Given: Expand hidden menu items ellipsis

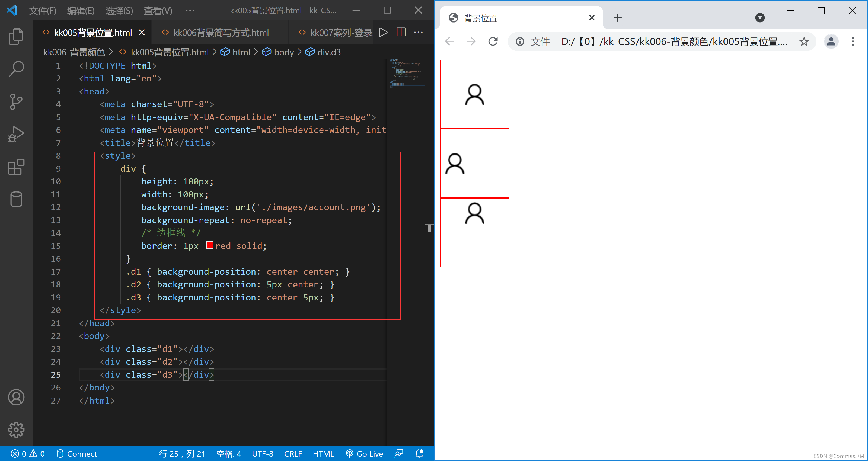Looking at the screenshot, I should (x=190, y=11).
